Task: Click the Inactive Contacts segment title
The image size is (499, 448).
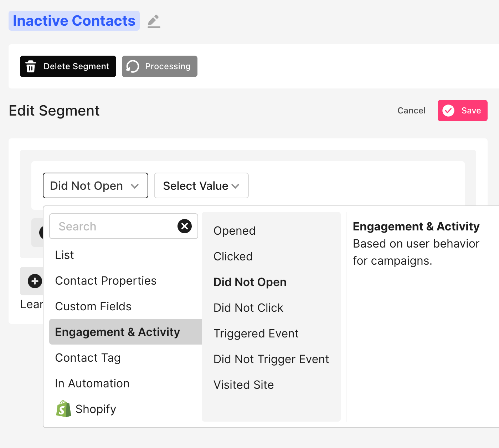Action: point(74,21)
